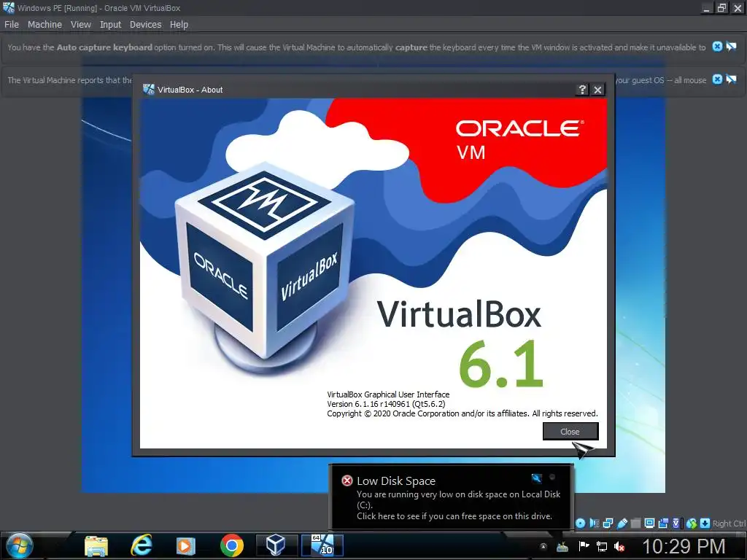
Task: Switch to the running VM taskbar button
Action: 322,545
